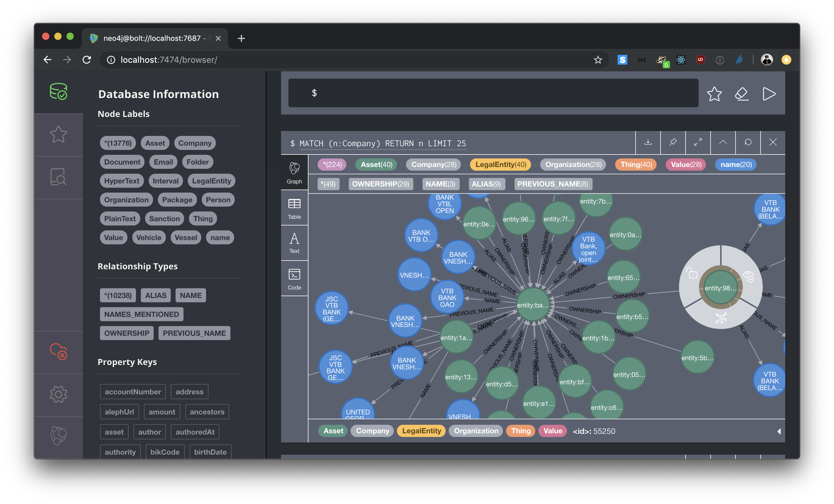Screen dimensions: 834x504
Task: Select the OWNERSHIP(29) relationship pill
Action: coord(380,184)
